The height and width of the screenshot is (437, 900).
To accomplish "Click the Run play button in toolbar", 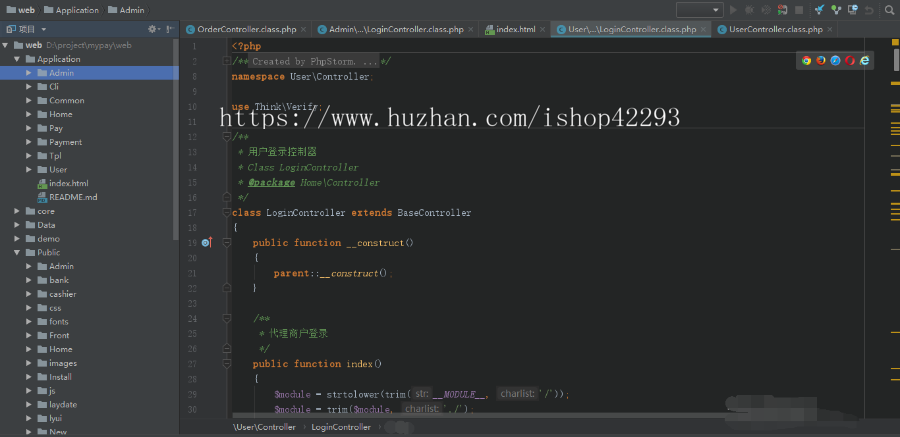I will (x=733, y=10).
